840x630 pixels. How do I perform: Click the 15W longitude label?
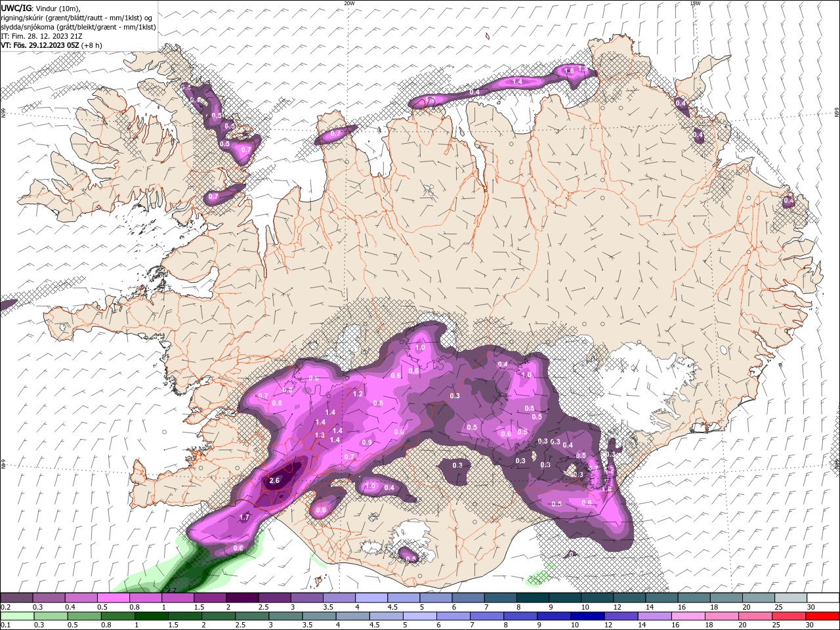point(695,3)
